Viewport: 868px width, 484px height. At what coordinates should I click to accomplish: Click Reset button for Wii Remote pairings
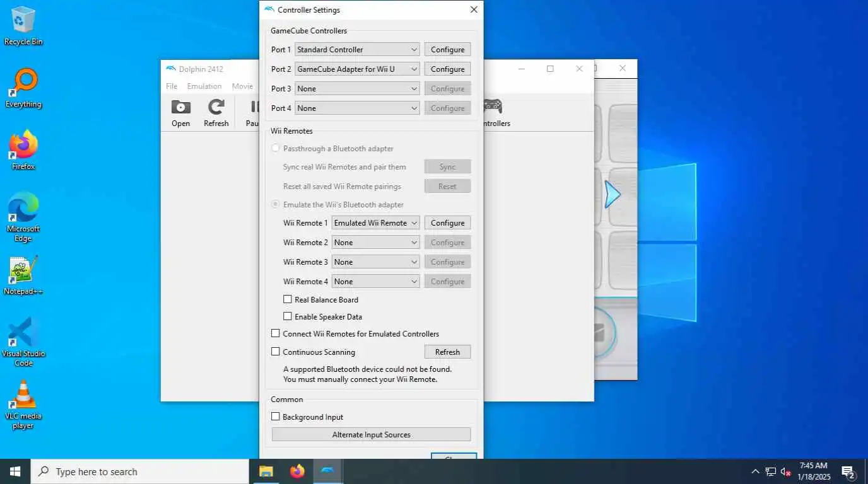coord(447,187)
